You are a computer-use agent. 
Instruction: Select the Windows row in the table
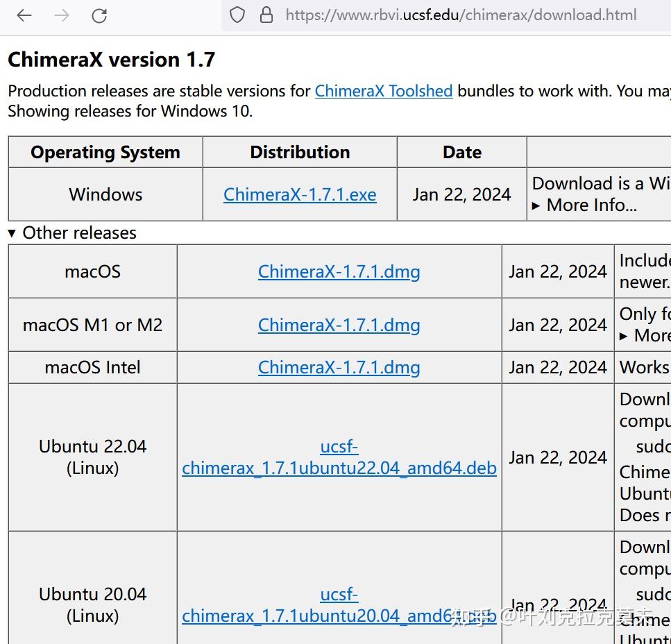(x=105, y=195)
